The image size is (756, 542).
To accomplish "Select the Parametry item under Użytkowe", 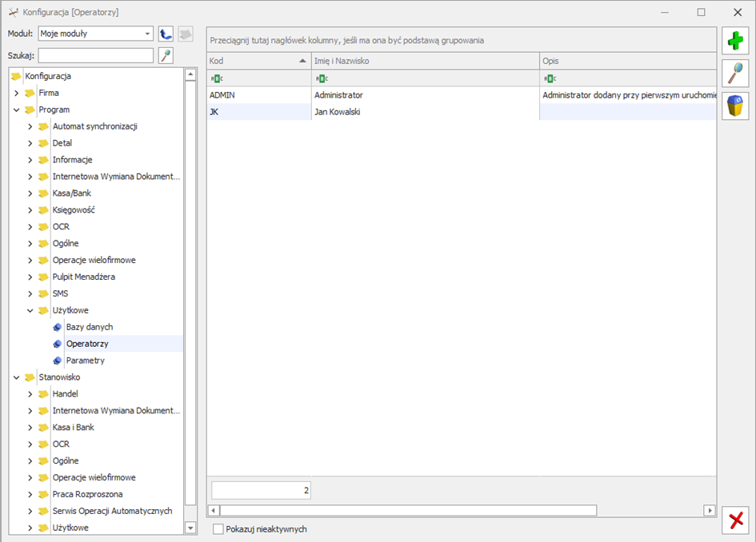I will tap(85, 361).
